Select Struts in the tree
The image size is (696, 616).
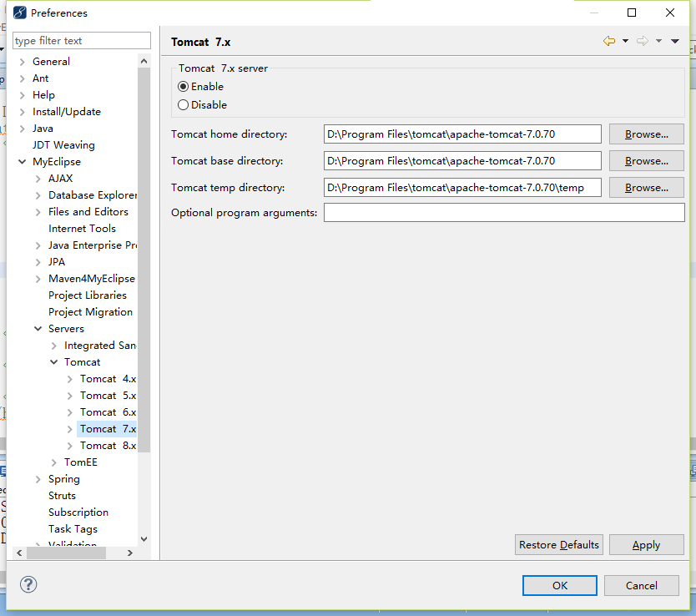[x=62, y=496]
